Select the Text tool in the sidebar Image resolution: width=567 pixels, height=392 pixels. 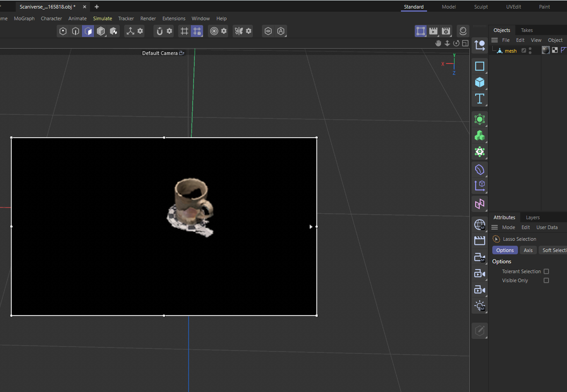[x=479, y=99]
